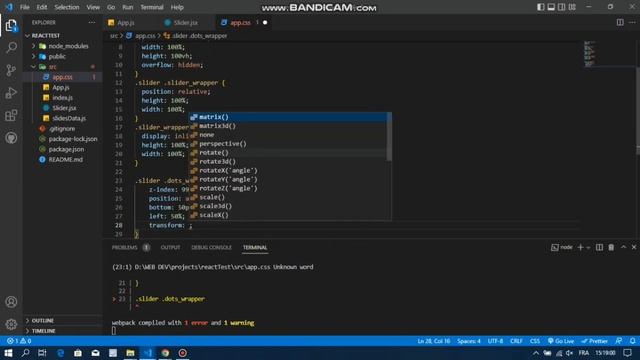Screen dimensions: 640x360
Task: Open Customize Layout icon
Action: [x=572, y=7]
